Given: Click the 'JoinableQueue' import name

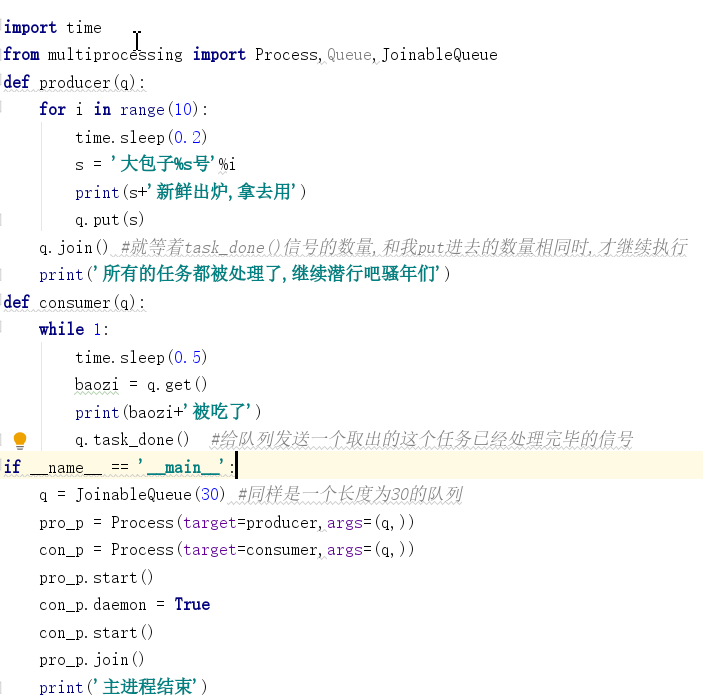Looking at the screenshot, I should [x=439, y=55].
